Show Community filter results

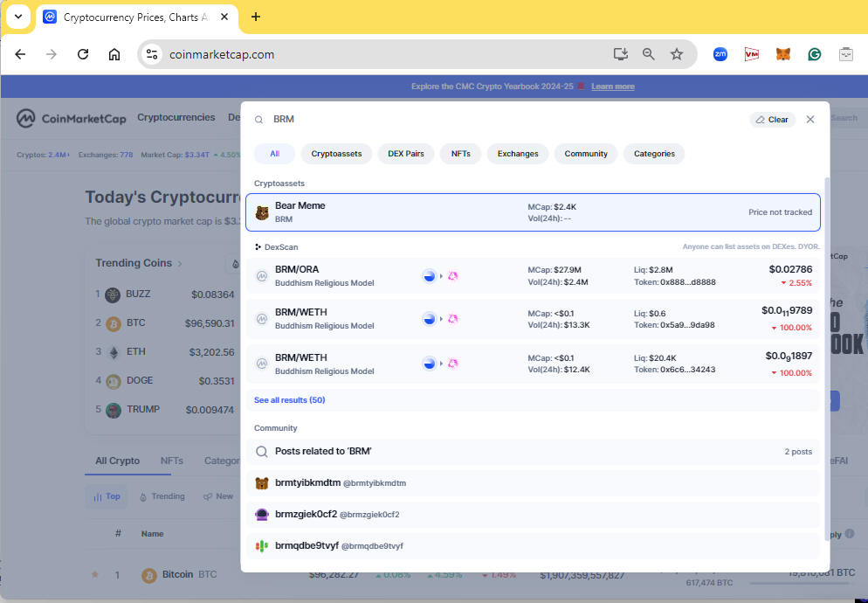[x=586, y=154]
